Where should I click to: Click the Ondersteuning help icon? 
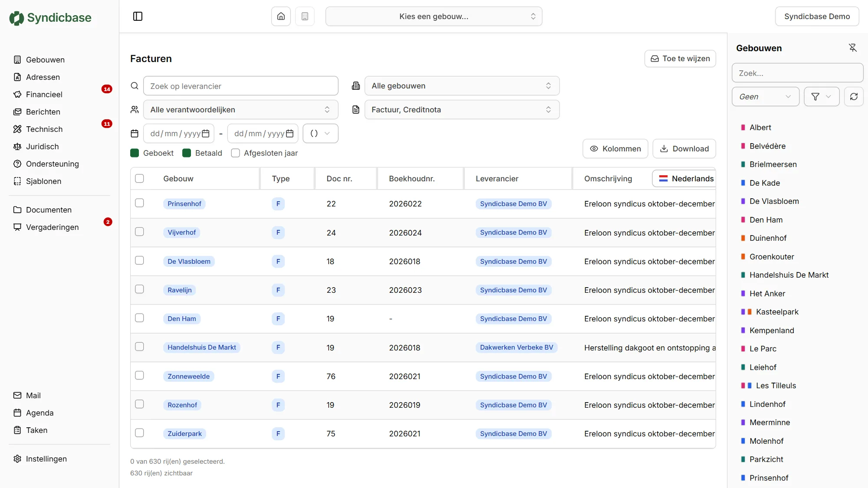(x=17, y=164)
